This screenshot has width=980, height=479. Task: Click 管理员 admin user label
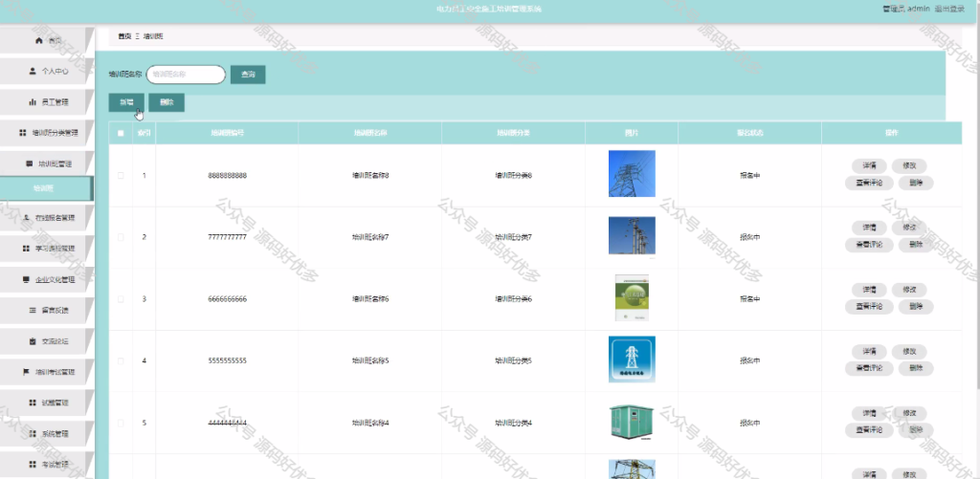click(x=905, y=9)
